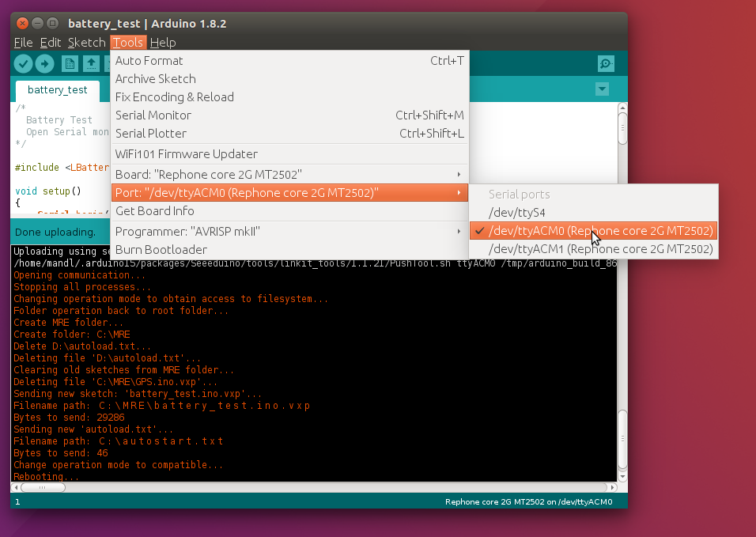Viewport: 756px width, 537px height.
Task: Open the Help menu
Action: 162,43
